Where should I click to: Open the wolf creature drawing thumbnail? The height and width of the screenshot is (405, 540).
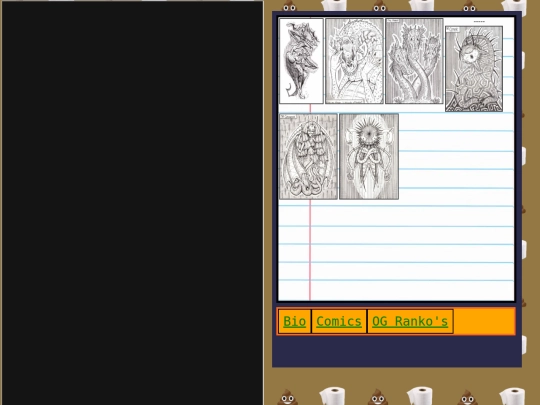[301, 61]
